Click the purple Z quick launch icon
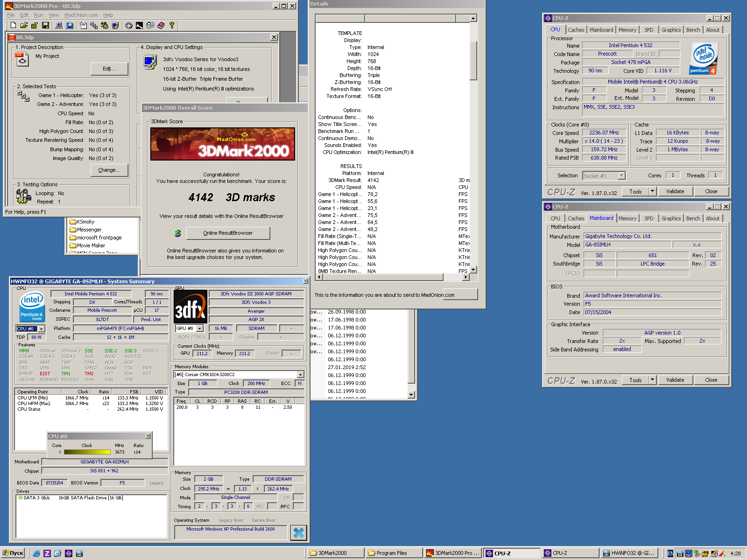The height and width of the screenshot is (560, 747). (47, 553)
